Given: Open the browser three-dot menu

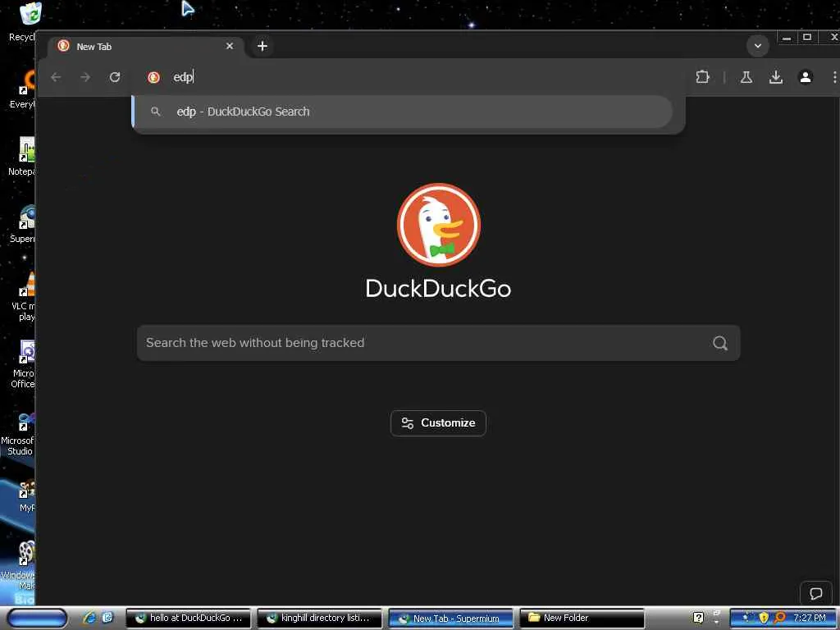Looking at the screenshot, I should (834, 77).
